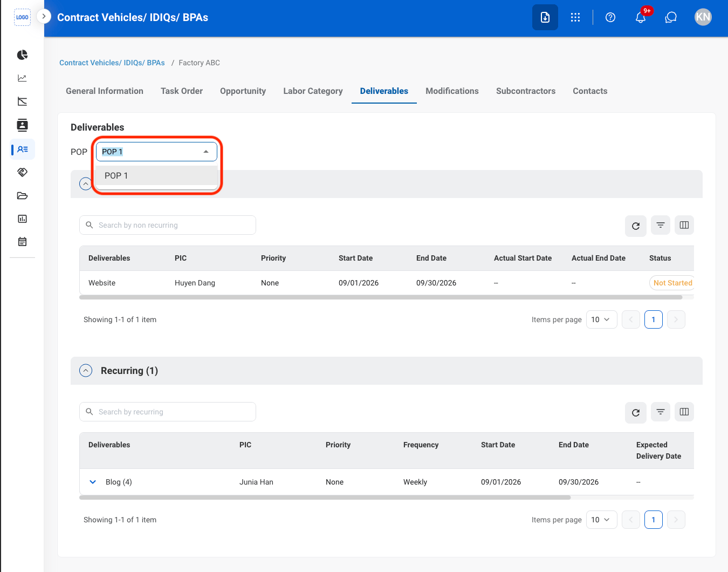Open the folder sidebar icon
The width and height of the screenshot is (728, 572).
click(22, 195)
